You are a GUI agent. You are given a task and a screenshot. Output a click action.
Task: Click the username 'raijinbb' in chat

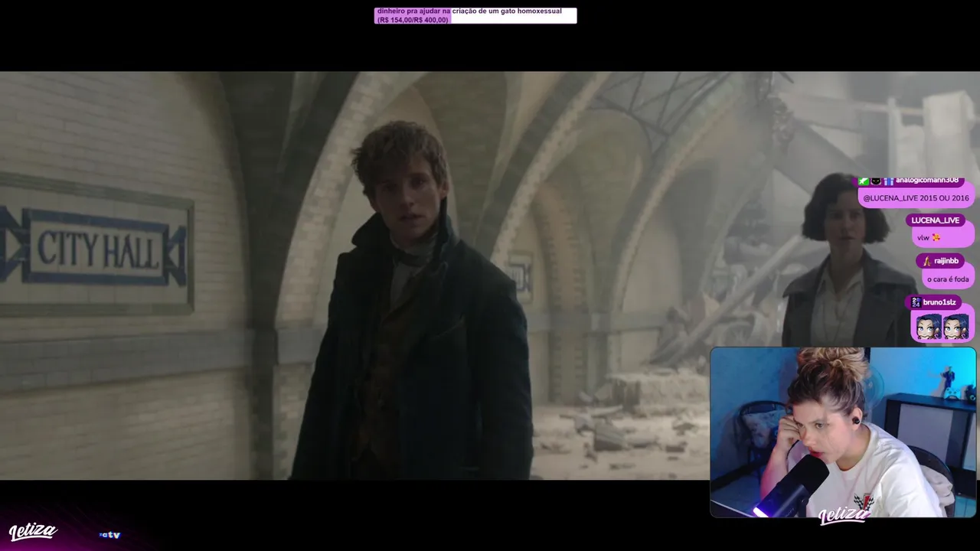tap(946, 261)
